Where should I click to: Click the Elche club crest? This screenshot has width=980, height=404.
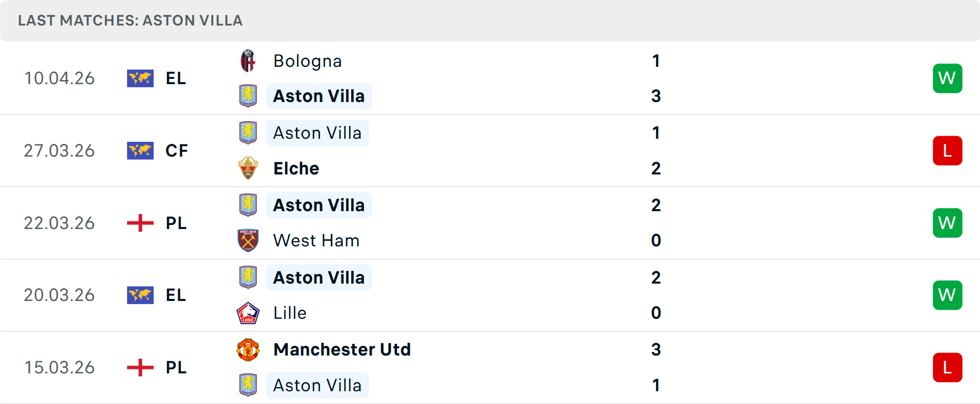click(248, 168)
